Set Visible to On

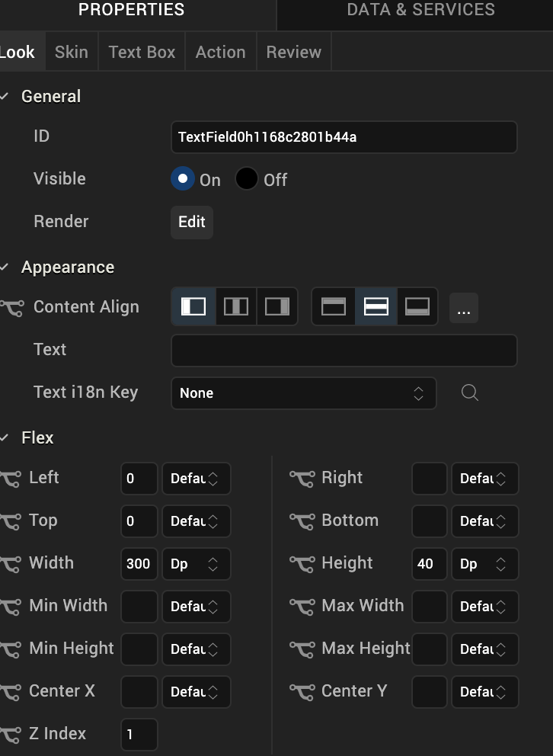coord(183,179)
